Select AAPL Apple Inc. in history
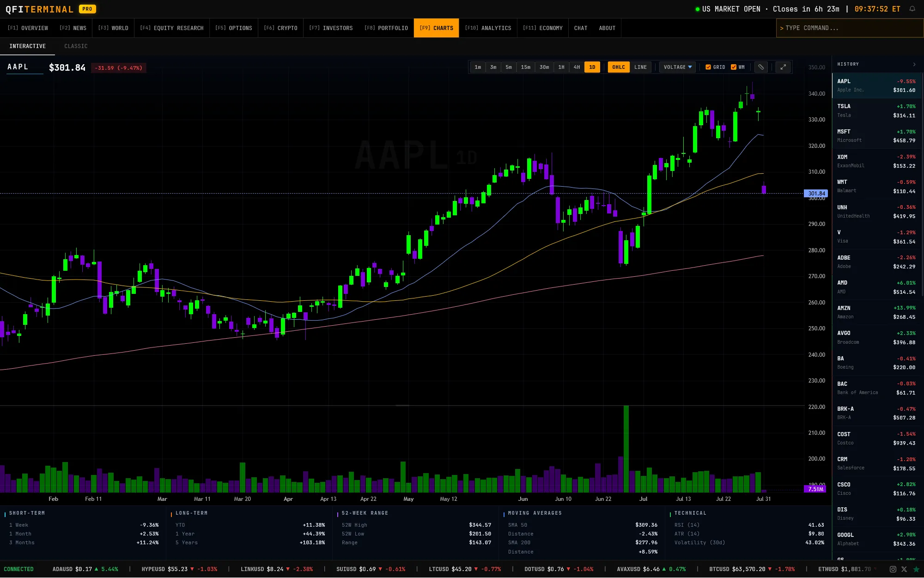The height and width of the screenshot is (578, 924). 876,85
